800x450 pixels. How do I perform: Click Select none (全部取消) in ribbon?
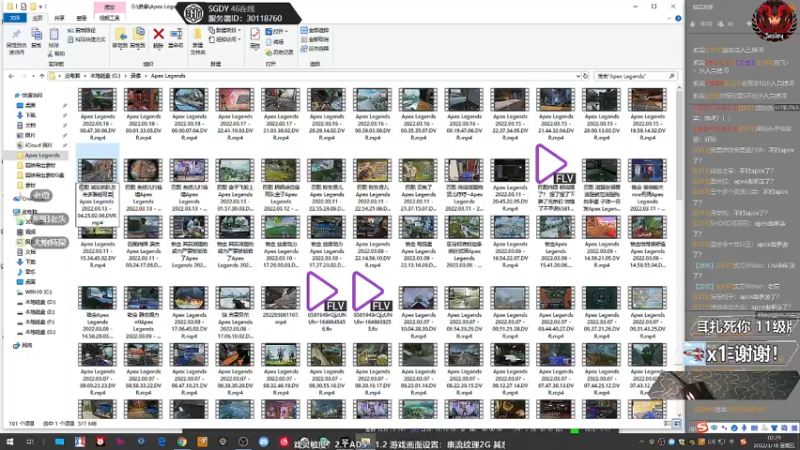(x=315, y=39)
